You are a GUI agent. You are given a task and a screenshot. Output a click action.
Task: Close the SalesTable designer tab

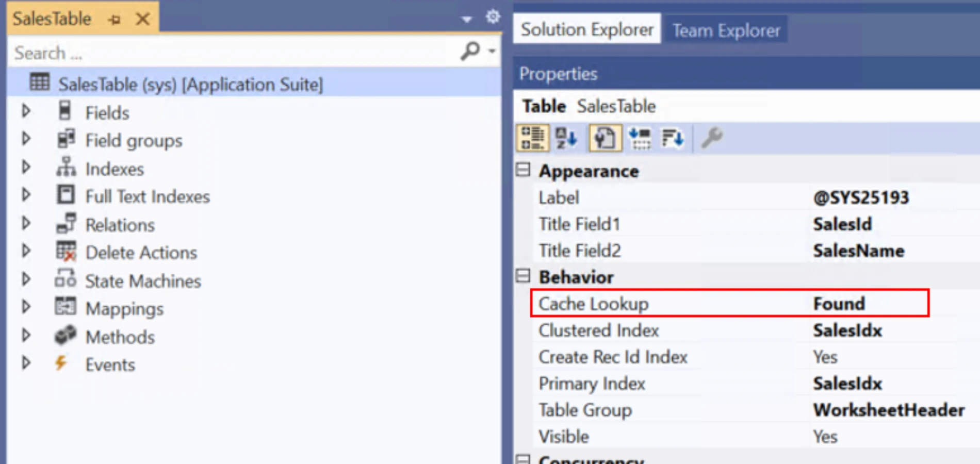[x=142, y=19]
